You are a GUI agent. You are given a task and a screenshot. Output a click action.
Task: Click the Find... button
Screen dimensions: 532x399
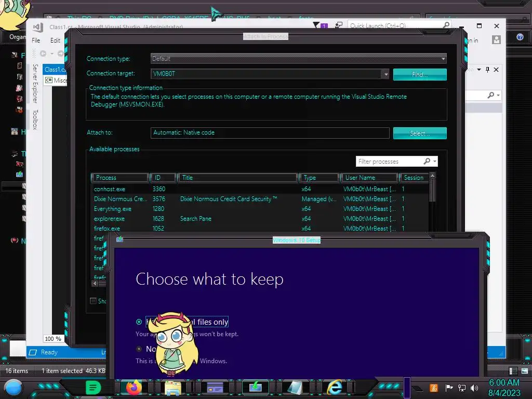point(420,74)
